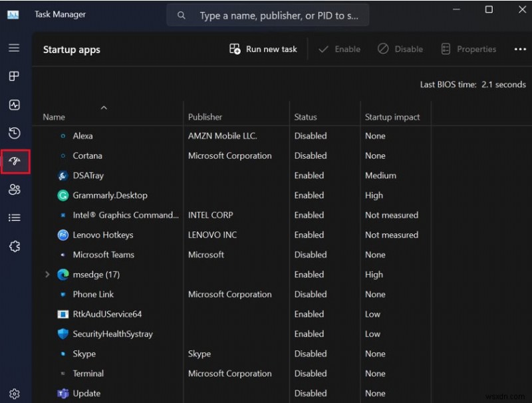Viewport: 532px width, 403px height.
Task: Select the Update row name
Action: [x=86, y=394]
